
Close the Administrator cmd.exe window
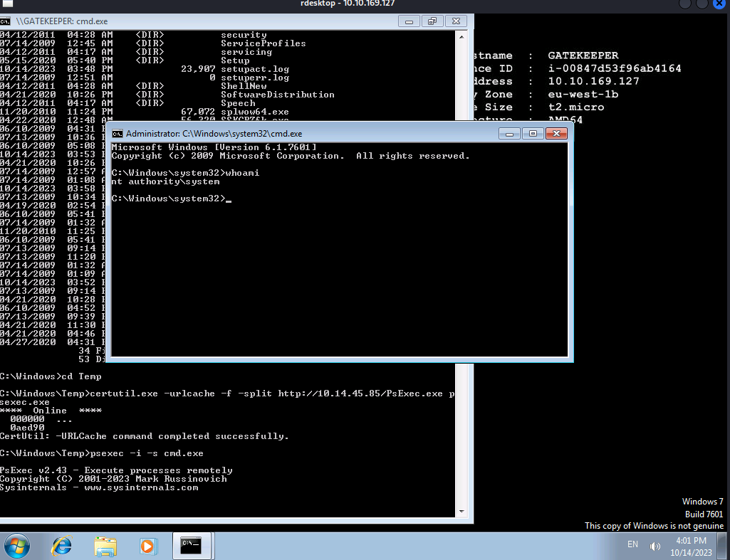tap(556, 134)
